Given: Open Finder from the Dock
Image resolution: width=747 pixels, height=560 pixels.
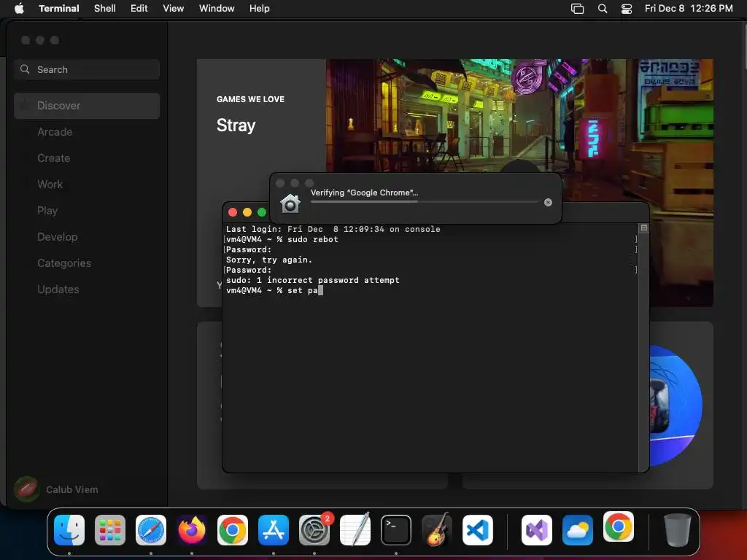Looking at the screenshot, I should [x=69, y=530].
